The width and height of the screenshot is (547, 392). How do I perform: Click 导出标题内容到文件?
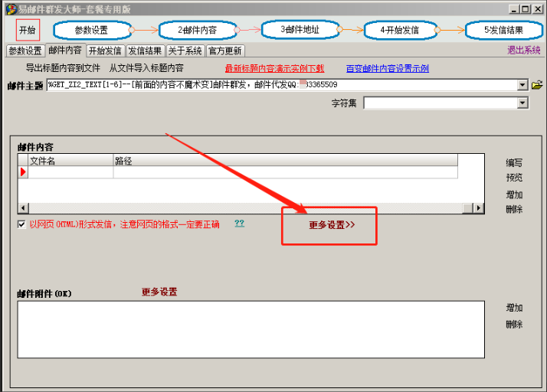click(x=63, y=67)
